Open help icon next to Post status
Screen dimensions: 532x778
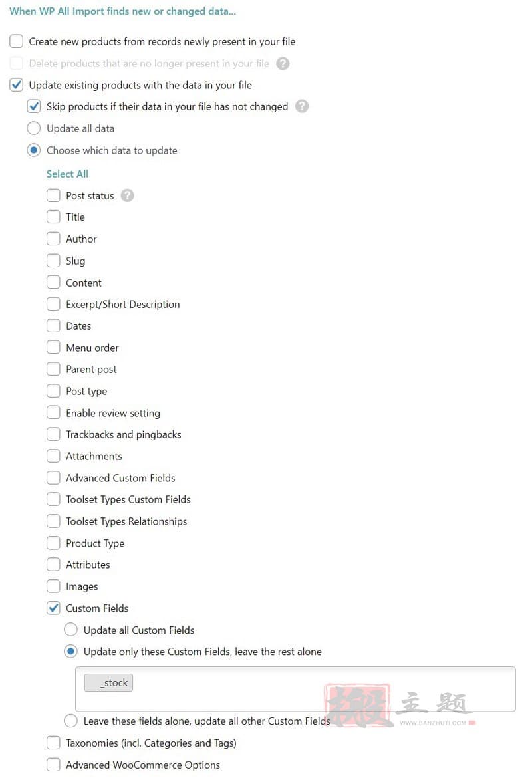coord(128,195)
